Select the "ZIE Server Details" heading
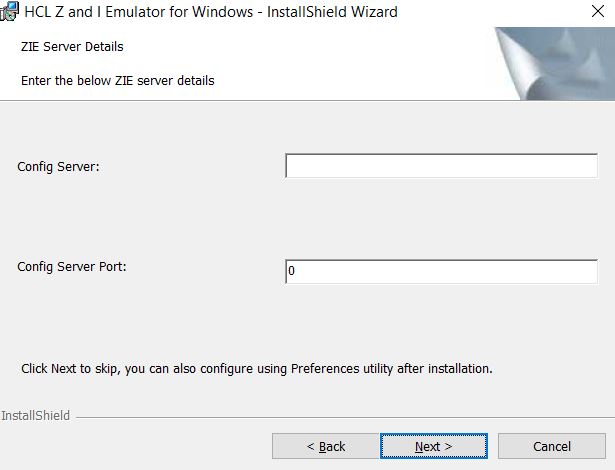Screen dimensions: 615x470 pos(72,46)
